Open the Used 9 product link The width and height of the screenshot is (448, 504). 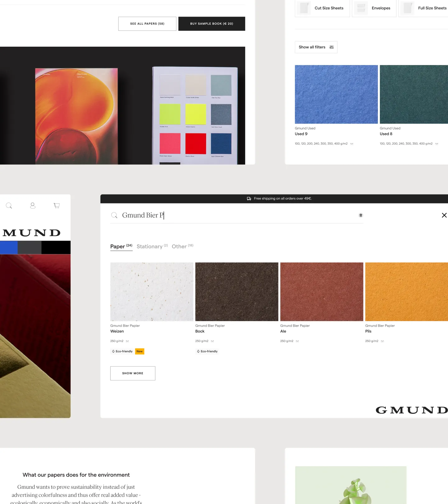[301, 134]
